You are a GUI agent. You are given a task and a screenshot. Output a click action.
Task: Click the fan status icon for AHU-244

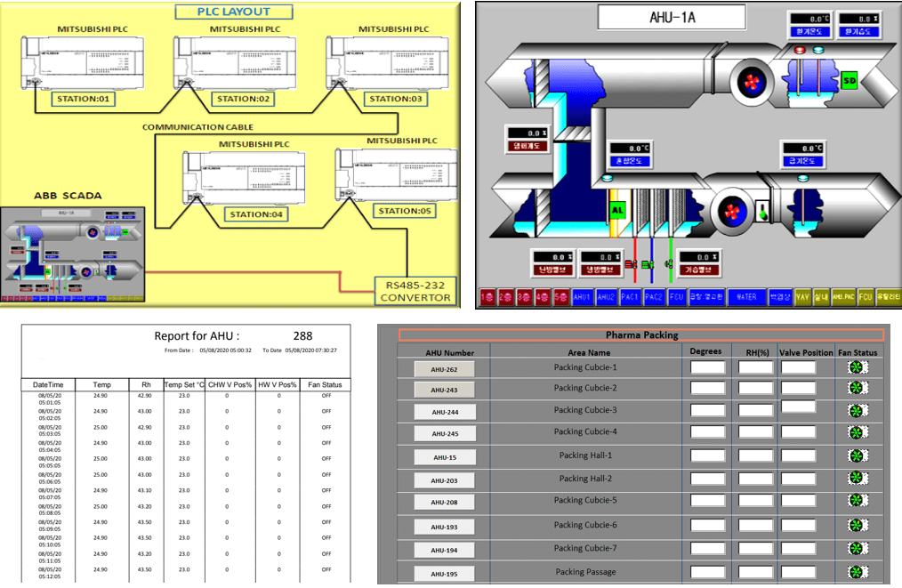[x=858, y=411]
